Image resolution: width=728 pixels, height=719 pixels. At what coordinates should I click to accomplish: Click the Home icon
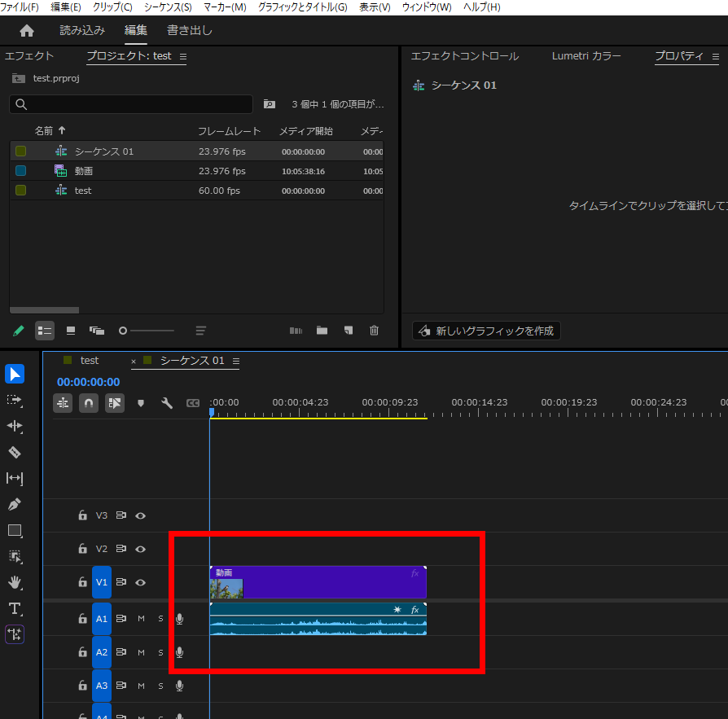(x=27, y=31)
